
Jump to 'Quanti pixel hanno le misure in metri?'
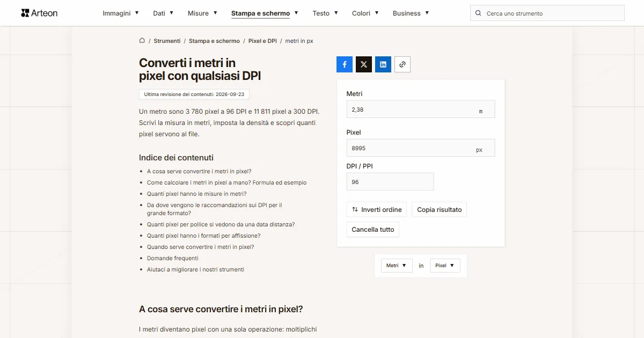pos(196,194)
